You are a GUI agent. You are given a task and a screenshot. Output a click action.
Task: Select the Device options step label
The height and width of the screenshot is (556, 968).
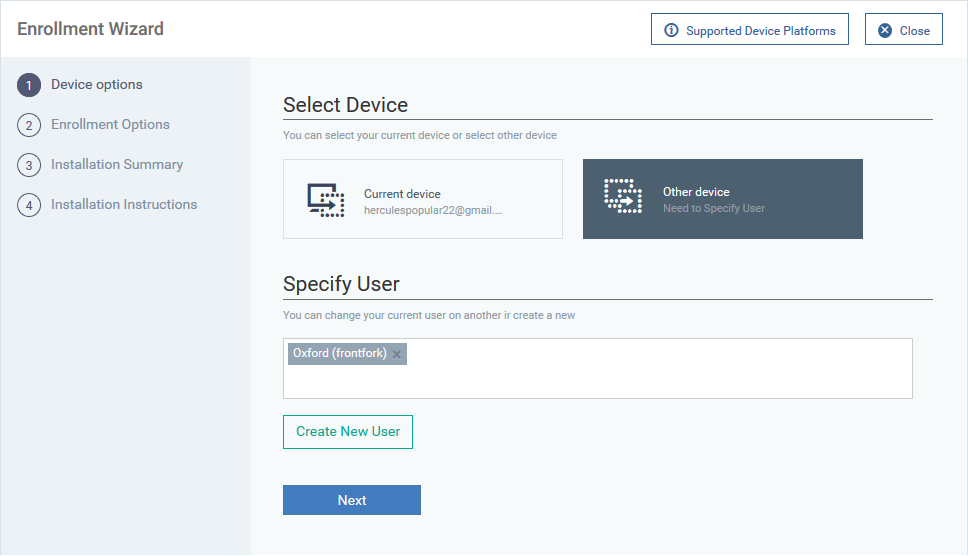pos(97,85)
